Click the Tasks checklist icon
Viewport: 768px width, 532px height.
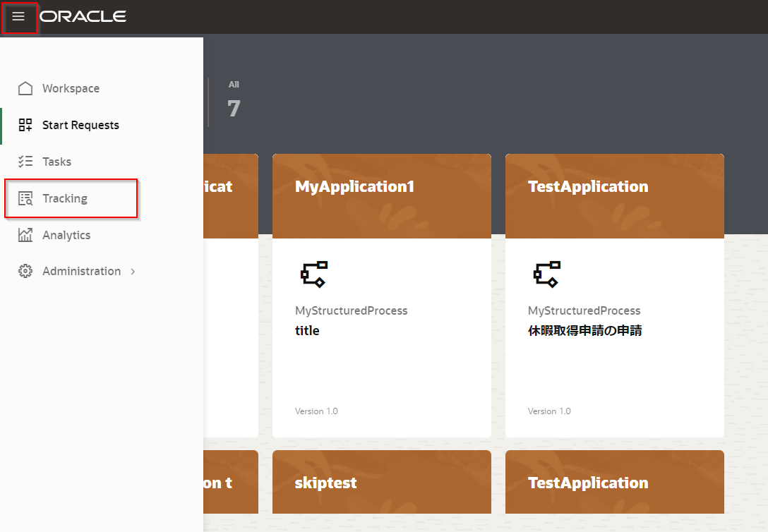point(25,162)
